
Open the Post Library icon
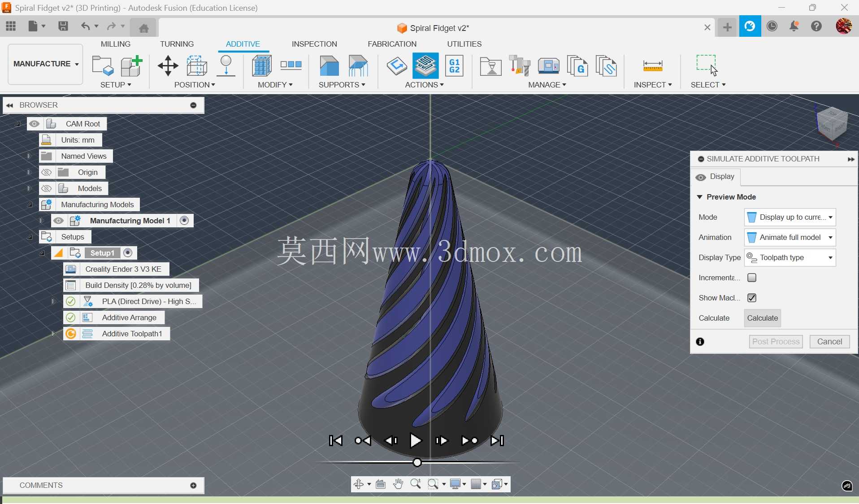pos(577,65)
